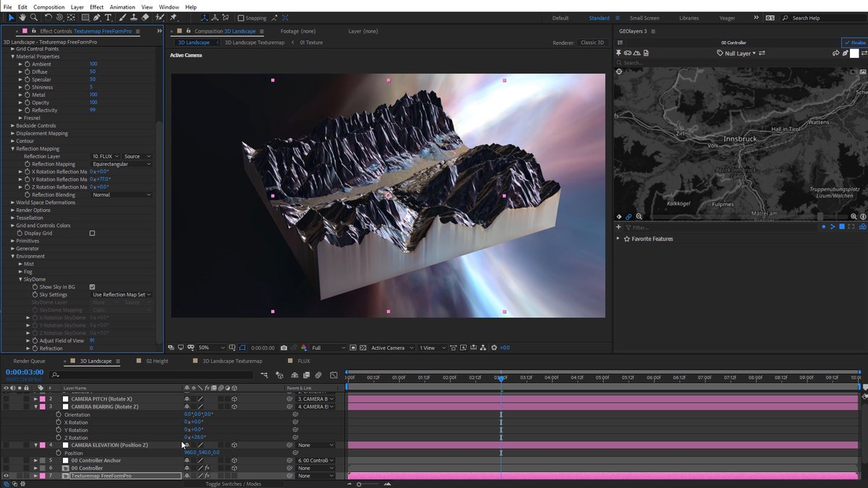This screenshot has height=488, width=868.
Task: Open Reflection Mapping Equirectangular dropdown
Action: coord(122,164)
